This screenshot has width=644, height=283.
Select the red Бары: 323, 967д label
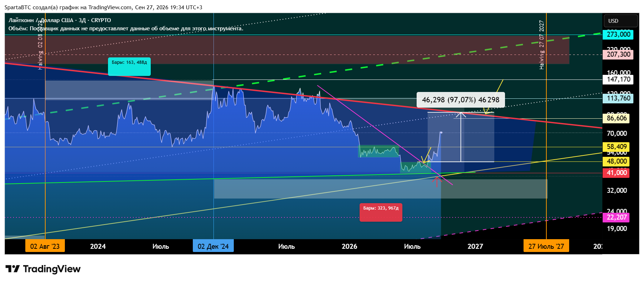(381, 212)
